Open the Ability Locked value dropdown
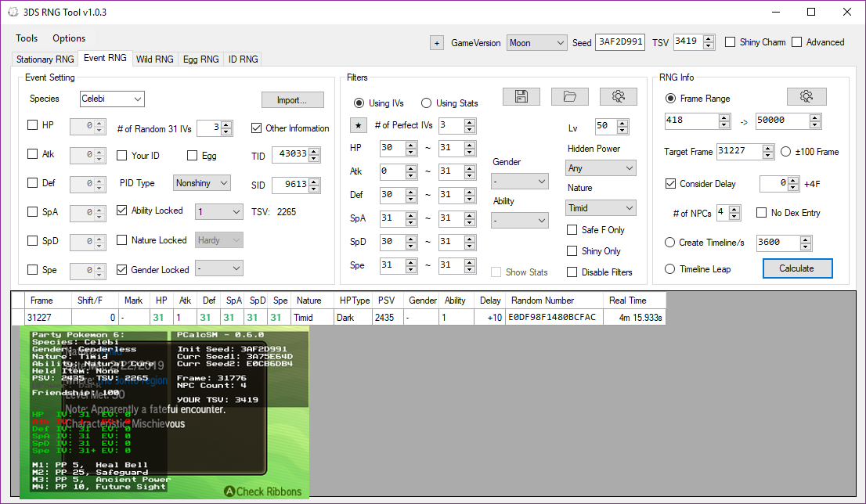The width and height of the screenshot is (866, 504). pos(218,211)
